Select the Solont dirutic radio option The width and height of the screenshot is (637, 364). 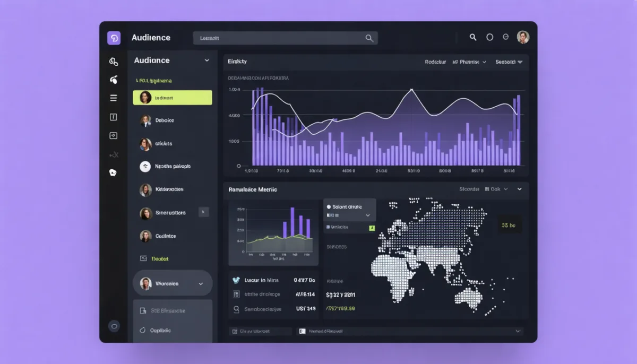click(345, 207)
